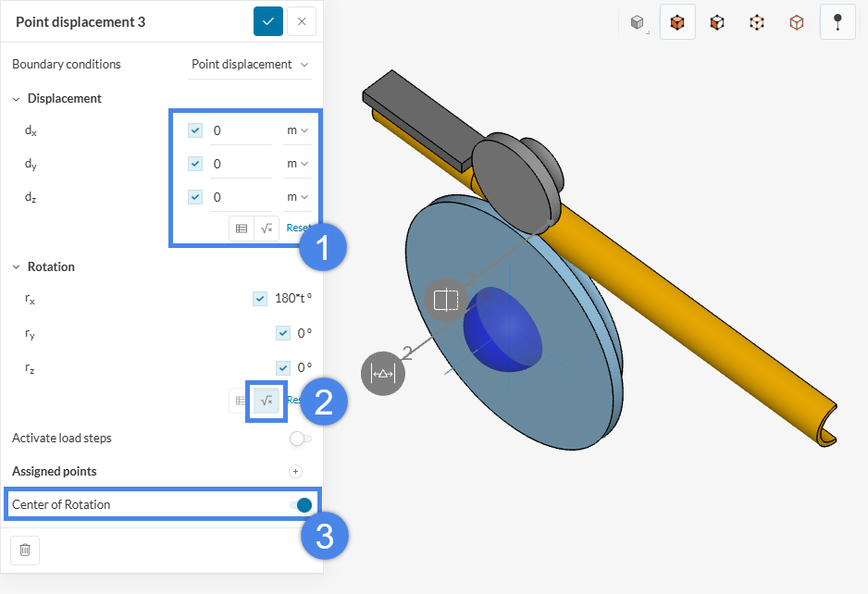Open the table input icon under Displacement

(x=242, y=228)
